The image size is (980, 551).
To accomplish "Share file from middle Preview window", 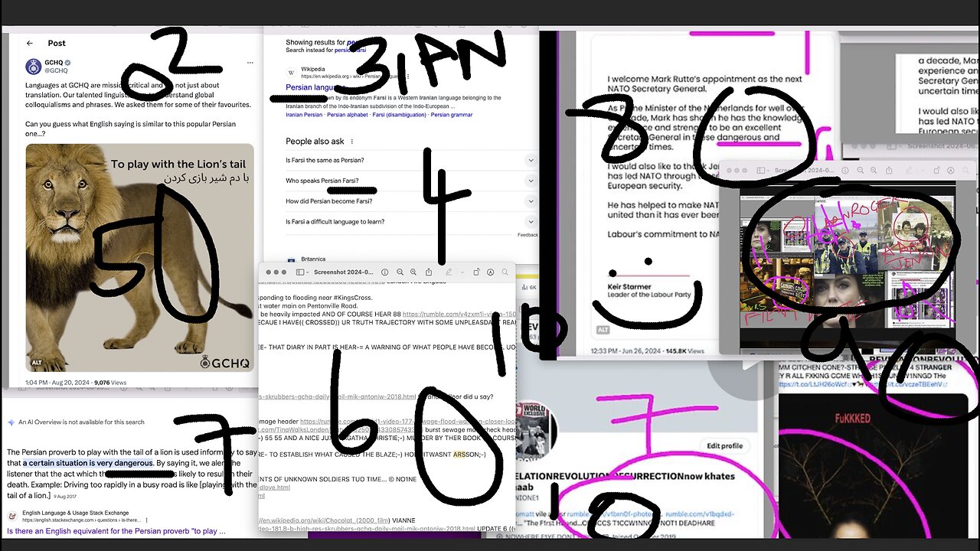I will (x=429, y=272).
